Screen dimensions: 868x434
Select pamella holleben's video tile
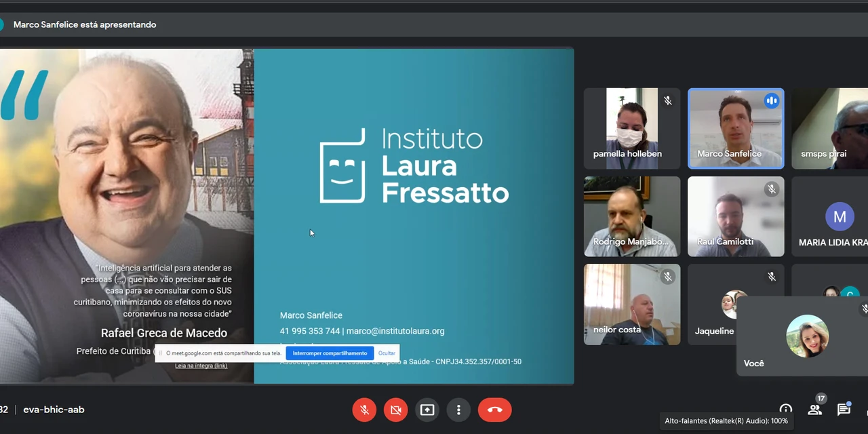tap(631, 127)
